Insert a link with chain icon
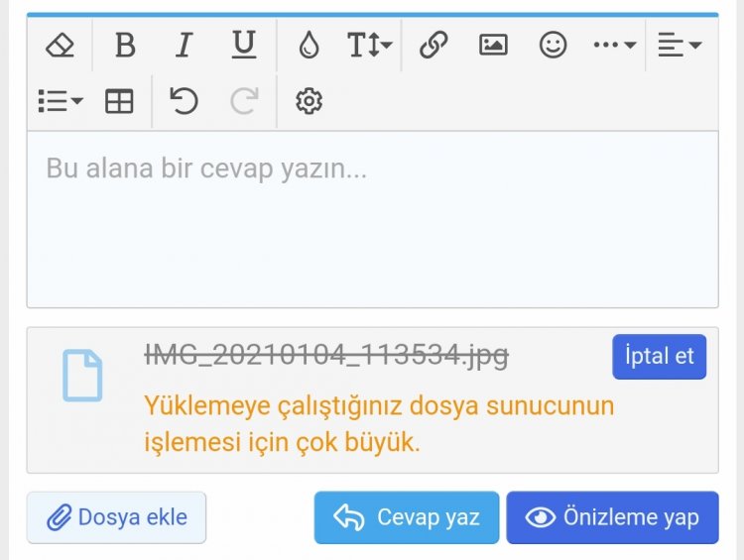This screenshot has height=560, width=744. (x=434, y=45)
